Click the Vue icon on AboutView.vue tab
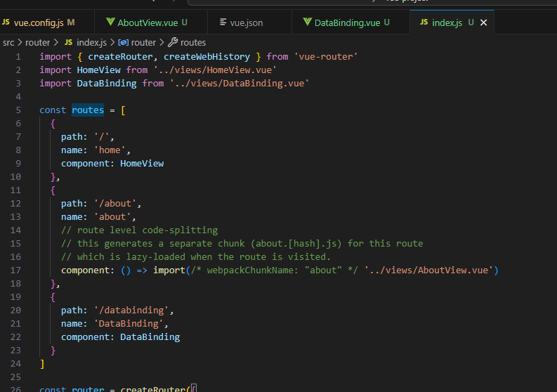This screenshot has height=392, width=557. pyautogui.click(x=110, y=22)
